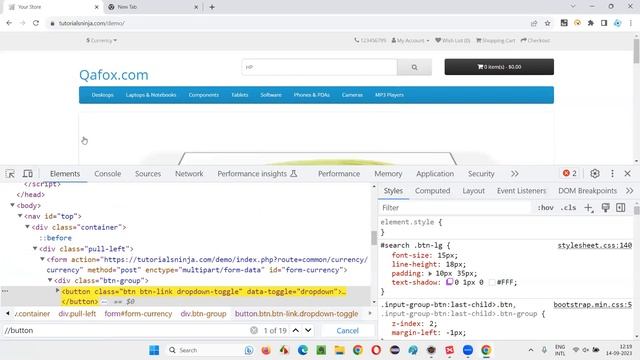640x360 pixels.
Task: Click the red error count badge
Action: click(570, 173)
